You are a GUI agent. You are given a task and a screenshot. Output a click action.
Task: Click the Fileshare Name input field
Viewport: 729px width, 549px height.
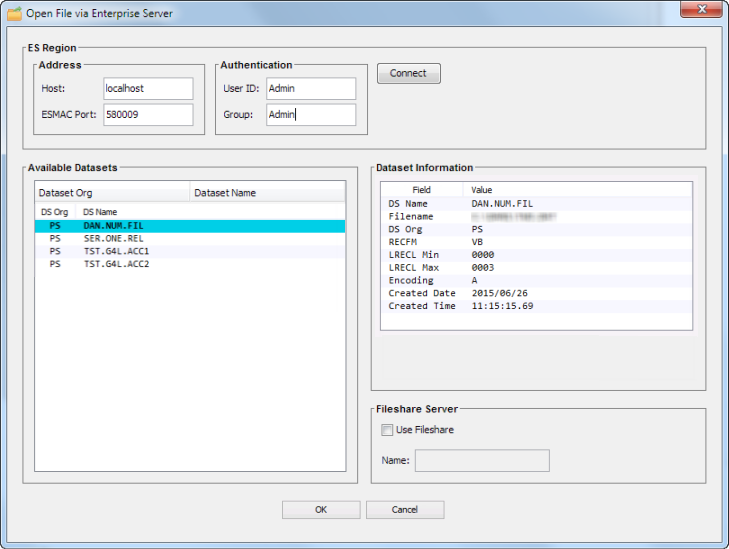click(481, 461)
